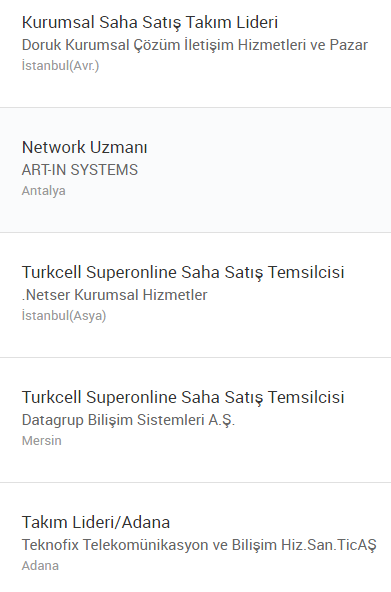Image resolution: width=391 pixels, height=592 pixels.
Task: Open the Network Uzmanı job title
Action: pos(85,147)
